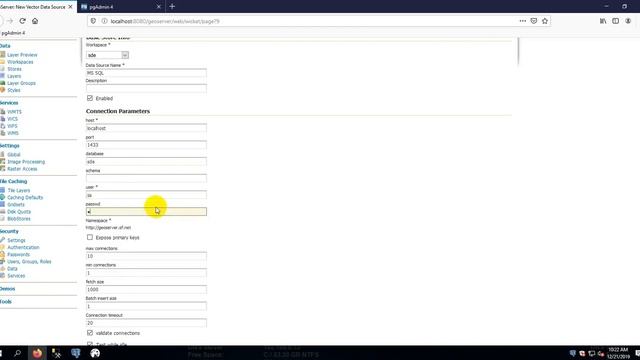Open Layer Groups in sidebar

click(x=21, y=83)
